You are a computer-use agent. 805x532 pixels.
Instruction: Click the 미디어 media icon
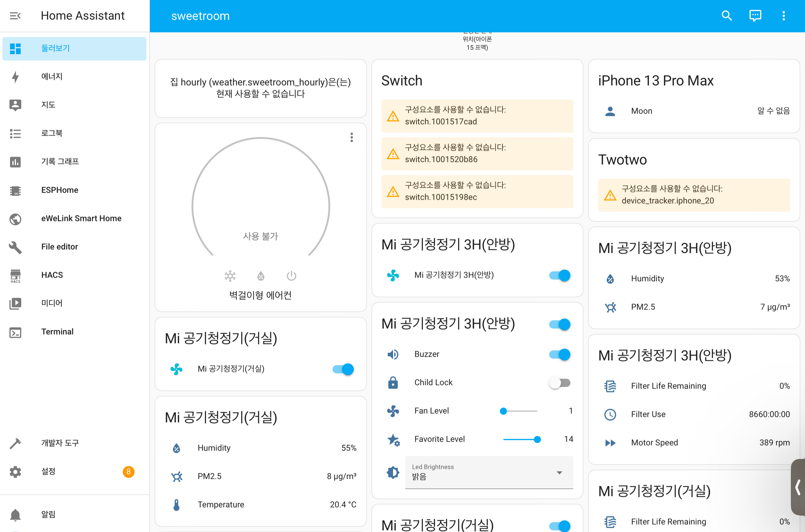pyautogui.click(x=15, y=303)
